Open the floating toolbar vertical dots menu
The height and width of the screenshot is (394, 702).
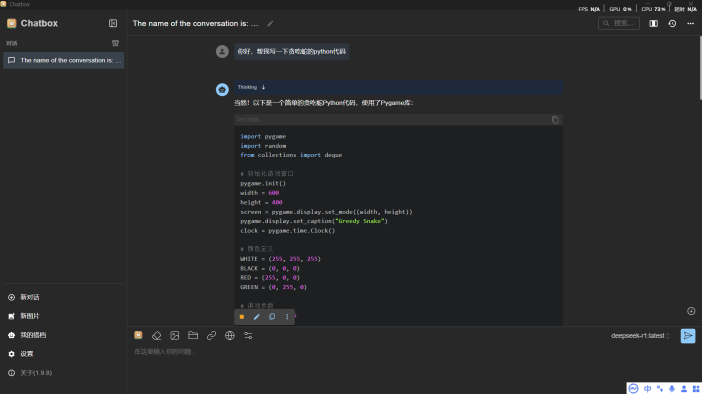pyautogui.click(x=287, y=317)
